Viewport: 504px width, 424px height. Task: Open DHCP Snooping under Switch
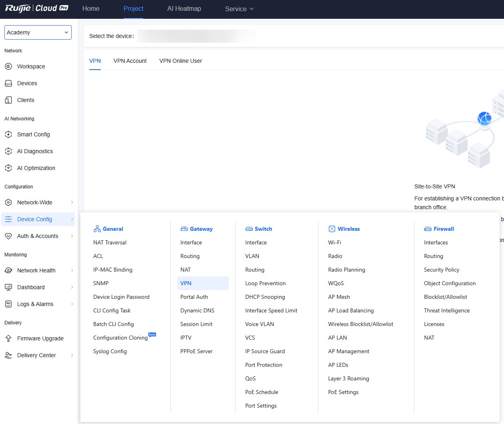pos(265,297)
